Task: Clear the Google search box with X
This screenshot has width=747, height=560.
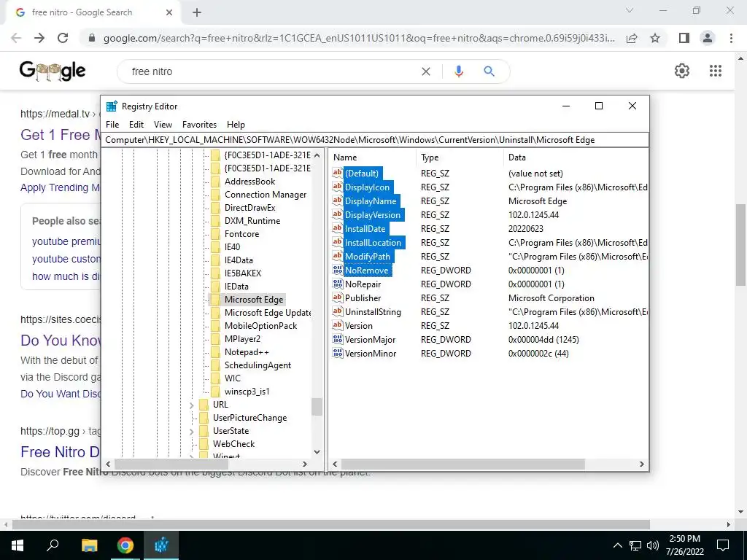Action: click(426, 71)
